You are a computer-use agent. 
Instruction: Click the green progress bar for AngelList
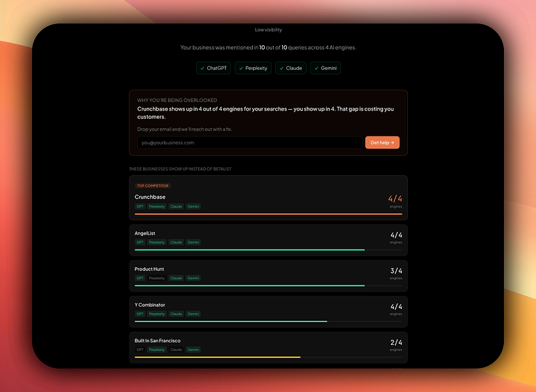(x=250, y=250)
